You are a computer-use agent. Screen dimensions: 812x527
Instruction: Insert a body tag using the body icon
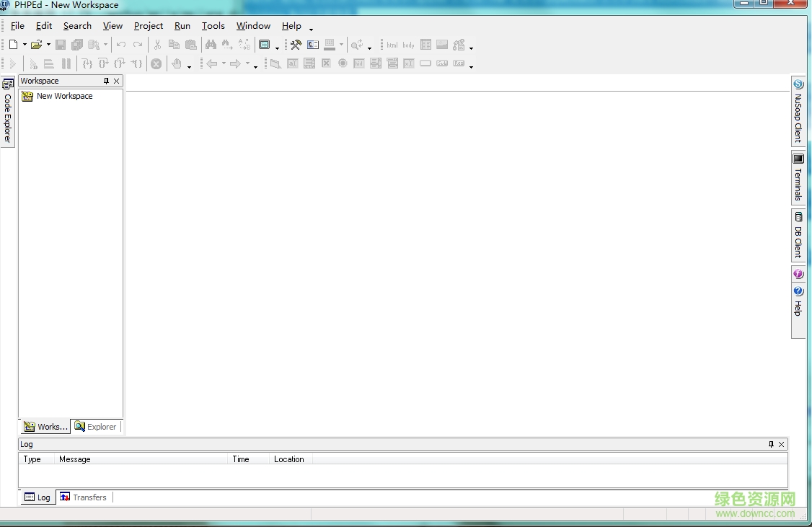pos(409,44)
